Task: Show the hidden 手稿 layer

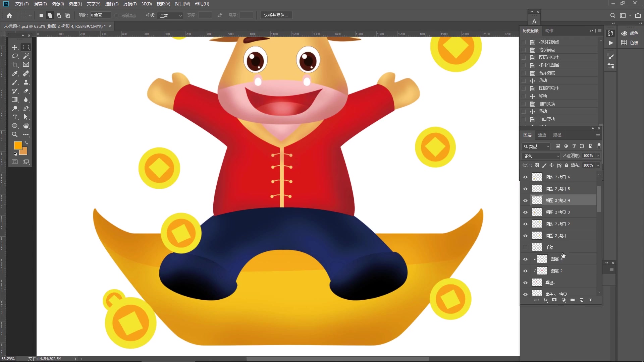Action: click(x=525, y=247)
